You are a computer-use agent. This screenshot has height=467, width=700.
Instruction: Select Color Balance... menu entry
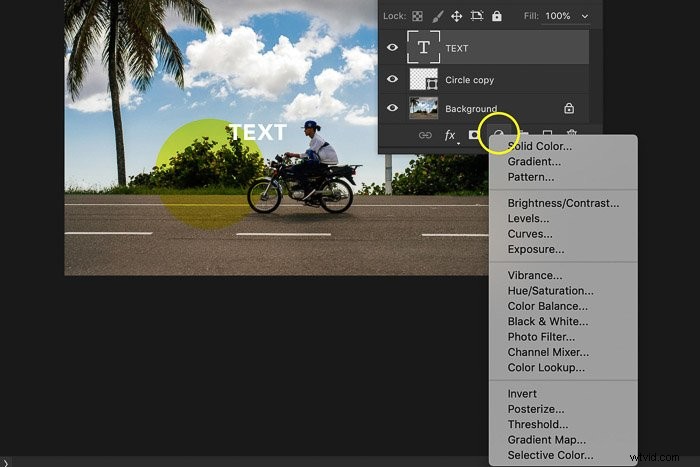tap(547, 306)
